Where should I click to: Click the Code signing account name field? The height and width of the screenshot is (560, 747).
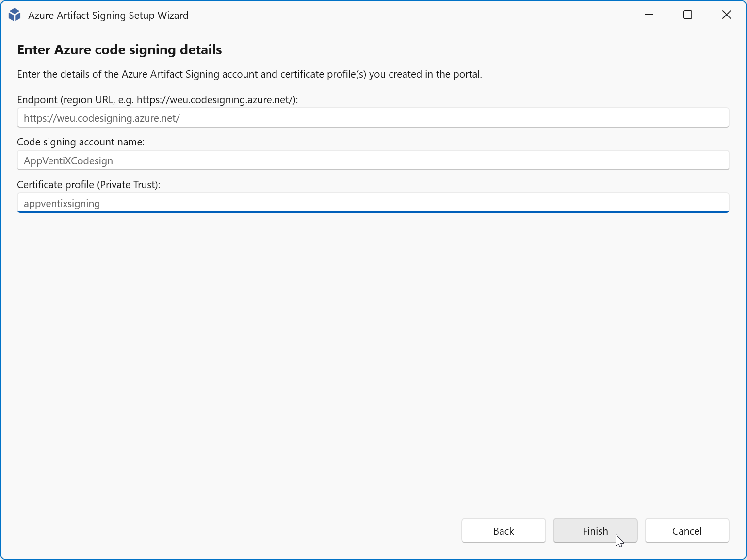[x=373, y=160]
